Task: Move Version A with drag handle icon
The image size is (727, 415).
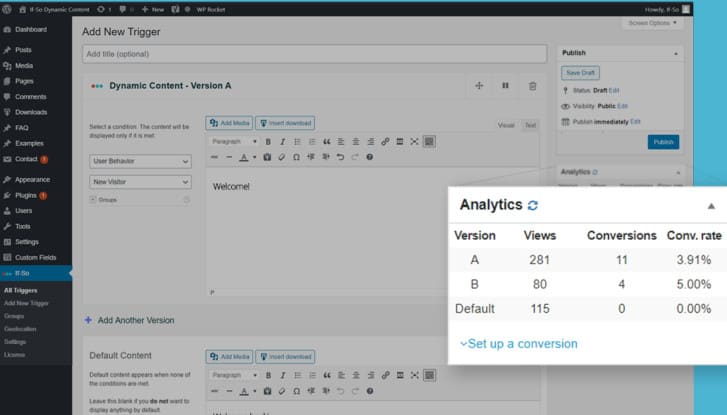Action: pyautogui.click(x=479, y=86)
